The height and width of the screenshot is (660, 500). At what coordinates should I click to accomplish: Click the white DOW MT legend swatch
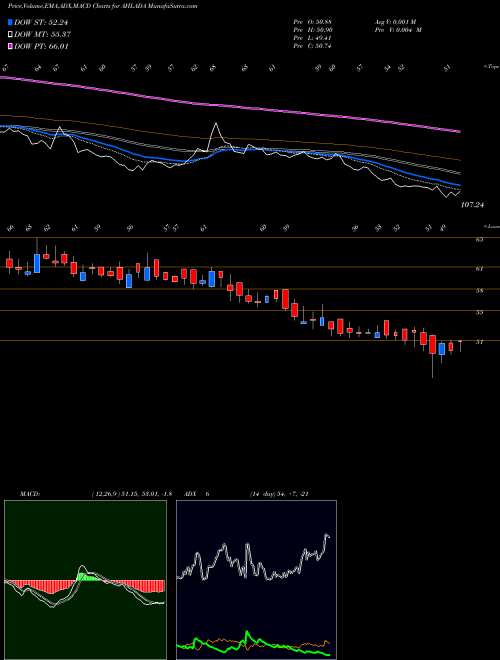point(10,34)
